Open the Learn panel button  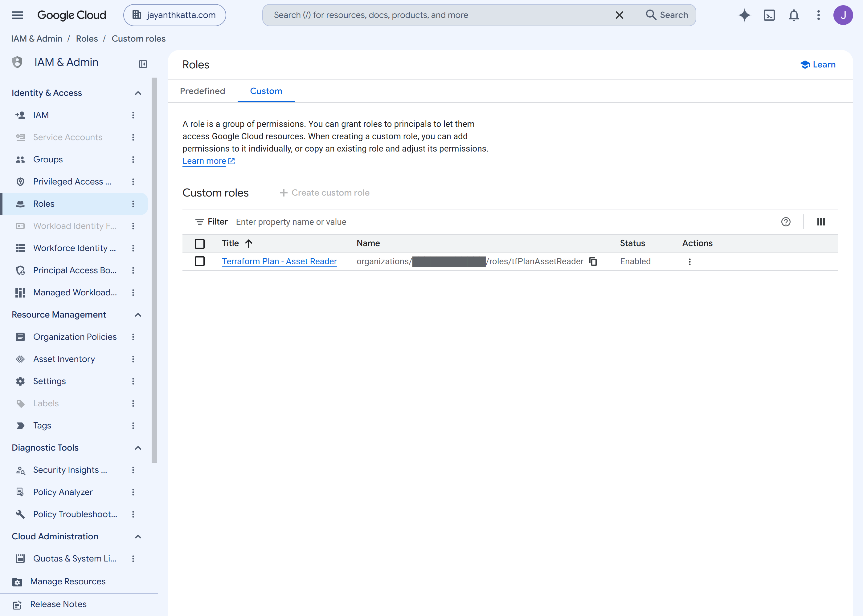[x=818, y=64]
